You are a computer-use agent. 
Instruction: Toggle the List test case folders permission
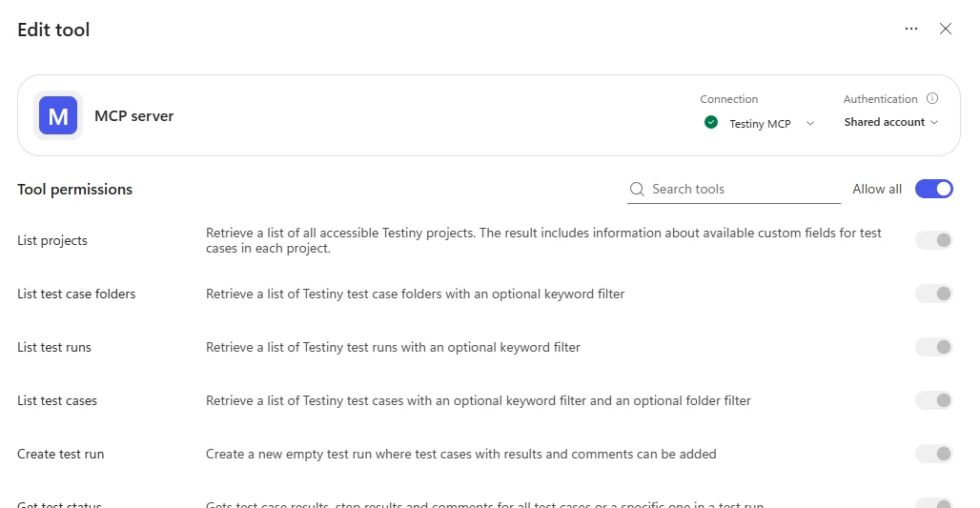click(933, 294)
